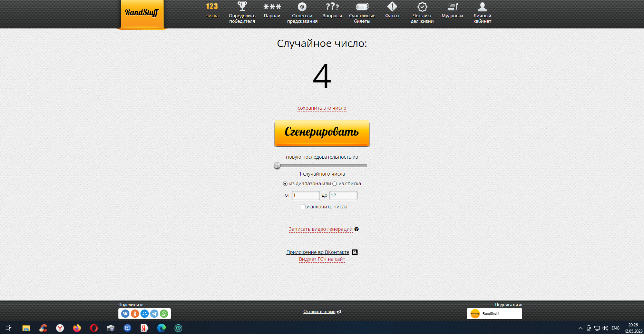Expand the 'Виджет ГСЧ на сайт' section

point(322,259)
